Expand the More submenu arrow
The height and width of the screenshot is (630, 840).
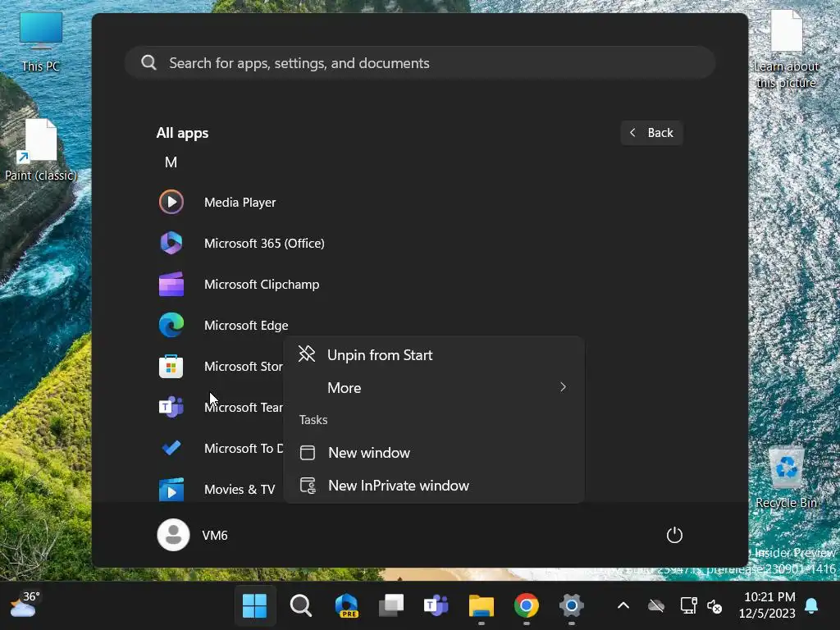(563, 387)
